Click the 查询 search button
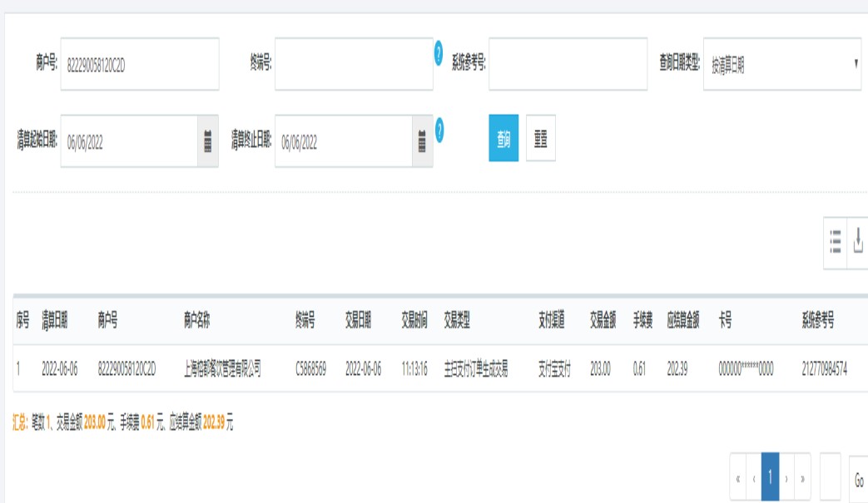The width and height of the screenshot is (868, 503). click(503, 138)
